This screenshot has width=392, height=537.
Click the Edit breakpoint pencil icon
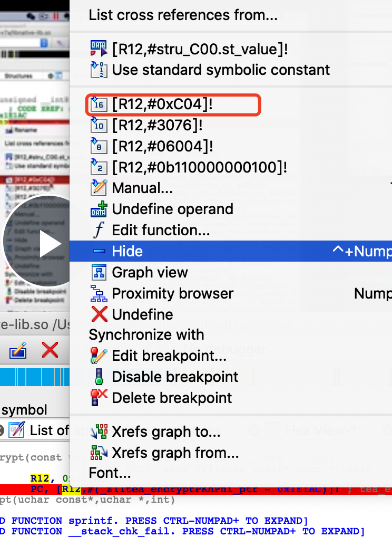tap(99, 356)
